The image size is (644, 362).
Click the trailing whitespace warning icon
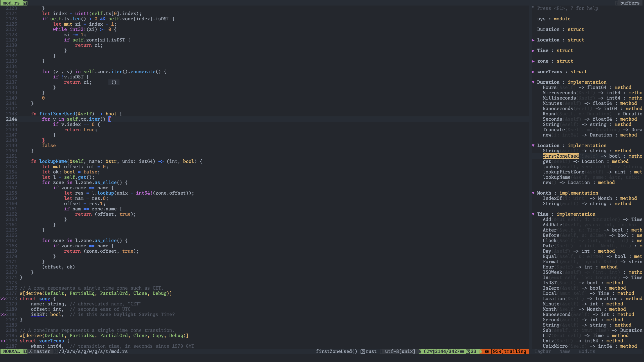point(487,351)
